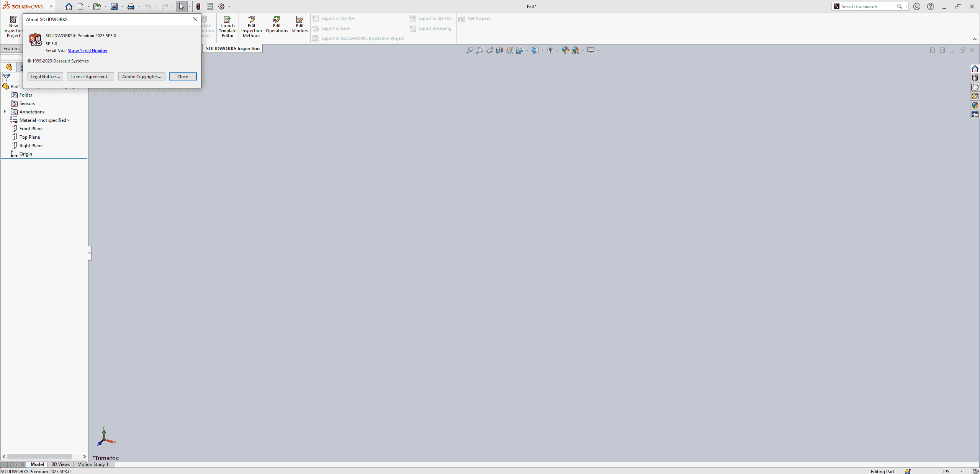
Task: Create a new document with the New icon
Action: click(80, 7)
